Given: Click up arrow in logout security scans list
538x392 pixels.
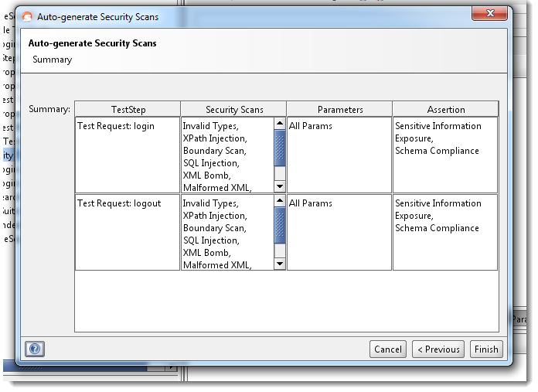Looking at the screenshot, I should [x=280, y=201].
